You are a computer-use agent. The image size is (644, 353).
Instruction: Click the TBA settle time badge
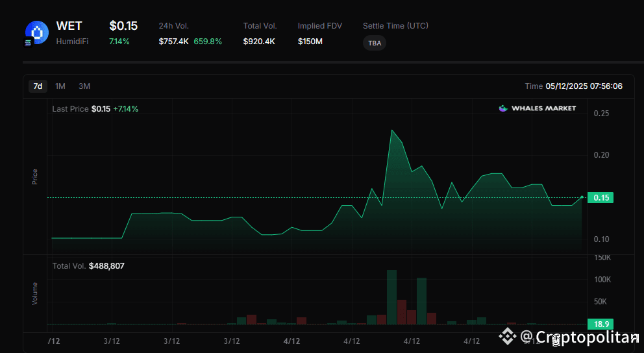[375, 43]
